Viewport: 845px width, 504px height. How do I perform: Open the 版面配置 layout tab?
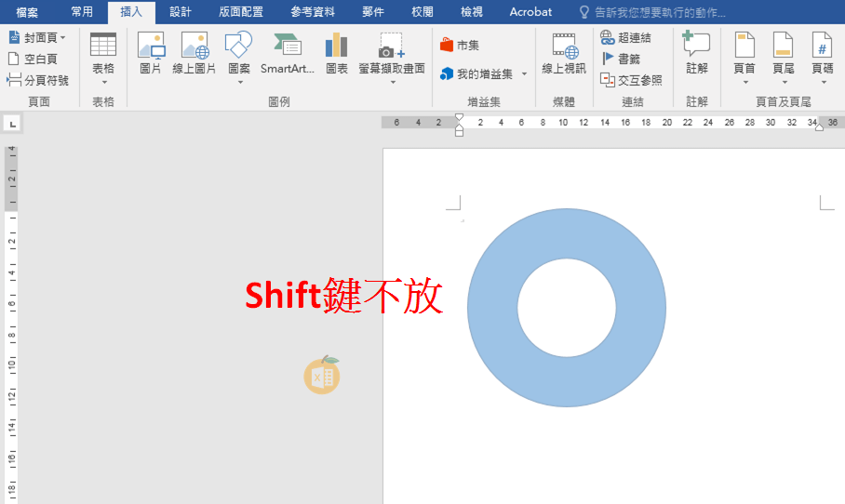point(241,12)
